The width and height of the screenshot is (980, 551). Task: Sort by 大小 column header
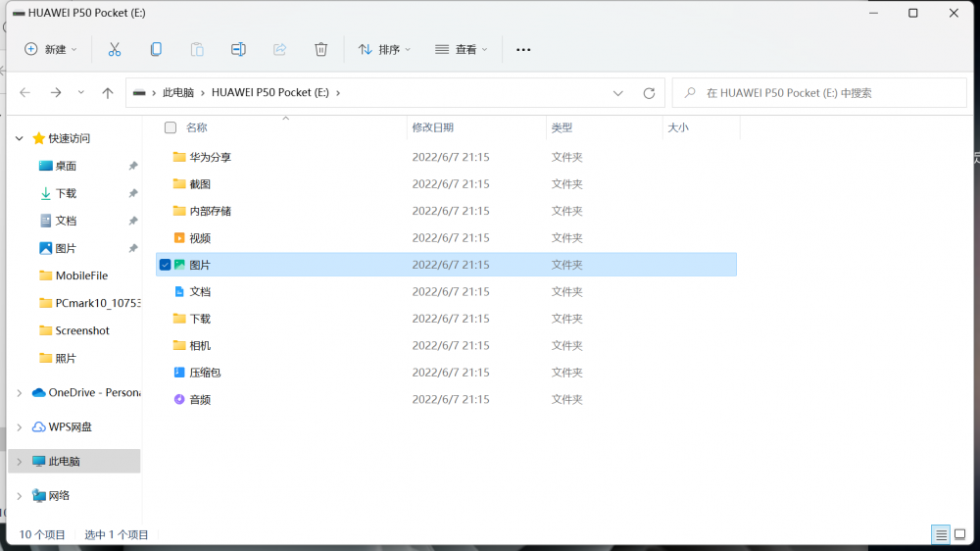click(677, 127)
